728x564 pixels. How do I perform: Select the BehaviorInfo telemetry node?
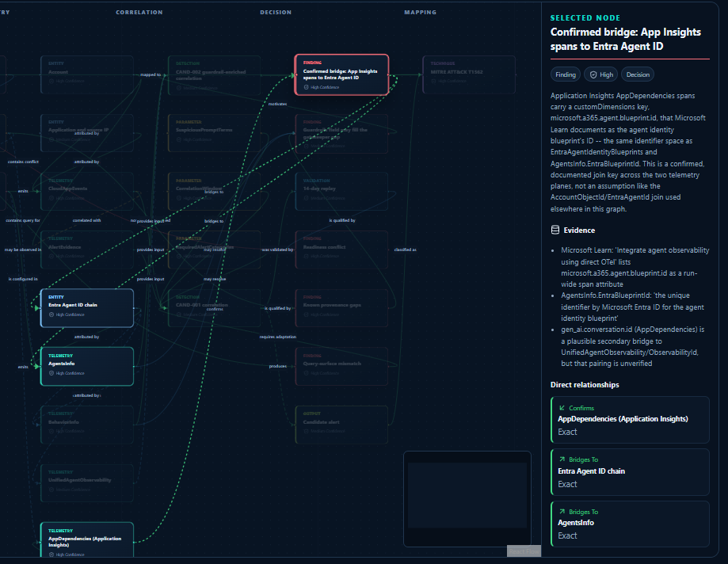pos(87,425)
